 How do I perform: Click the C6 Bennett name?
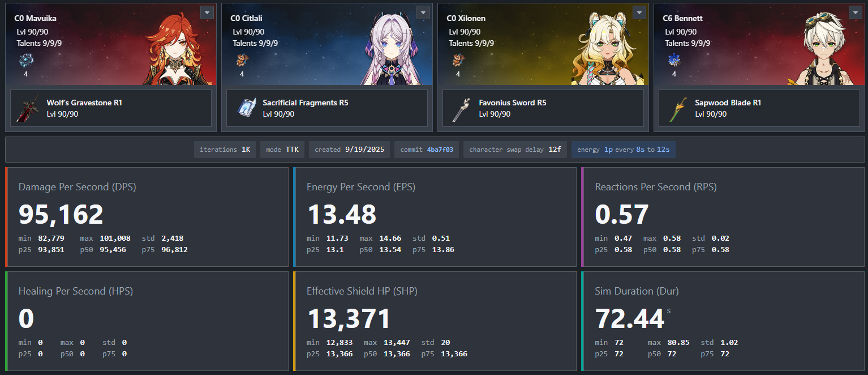(x=682, y=18)
